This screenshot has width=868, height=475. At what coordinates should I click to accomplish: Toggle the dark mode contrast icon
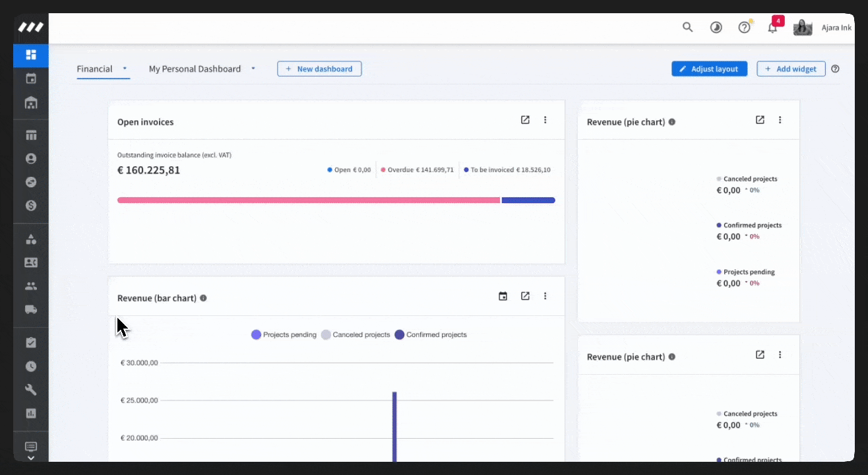[716, 28]
